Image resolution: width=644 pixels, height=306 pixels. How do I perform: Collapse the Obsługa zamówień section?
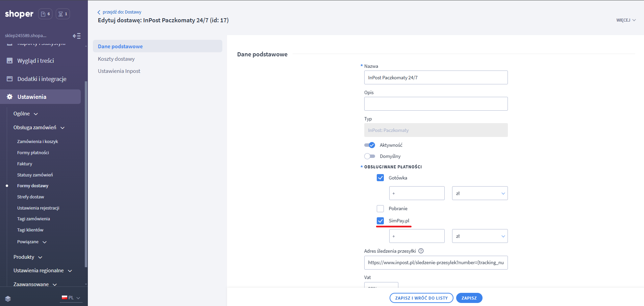(39, 128)
